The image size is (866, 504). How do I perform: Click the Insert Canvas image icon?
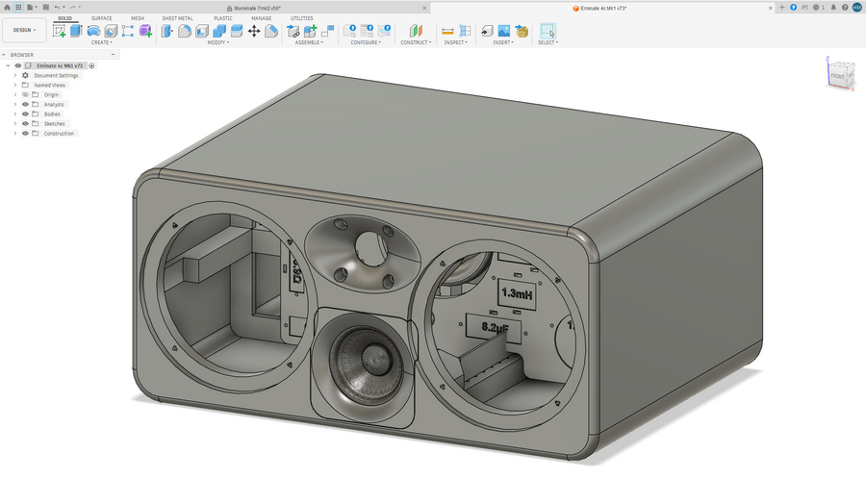tap(504, 31)
